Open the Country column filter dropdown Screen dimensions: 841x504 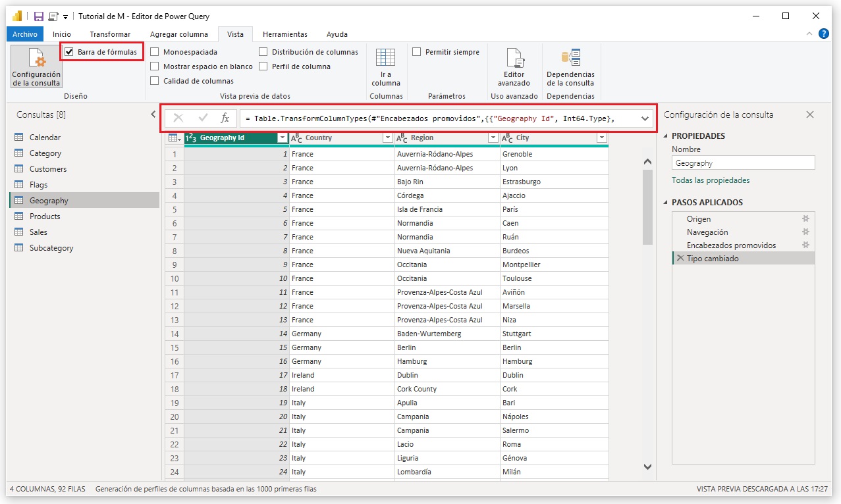(387, 138)
